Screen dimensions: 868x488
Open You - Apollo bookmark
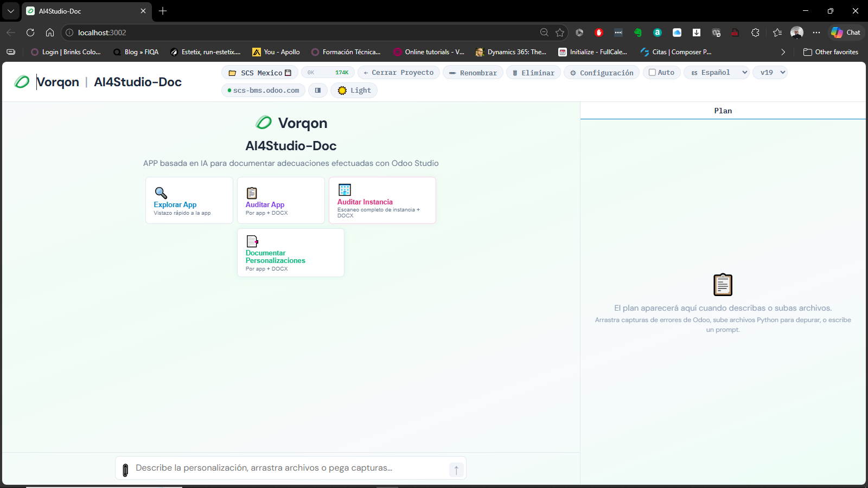276,52
